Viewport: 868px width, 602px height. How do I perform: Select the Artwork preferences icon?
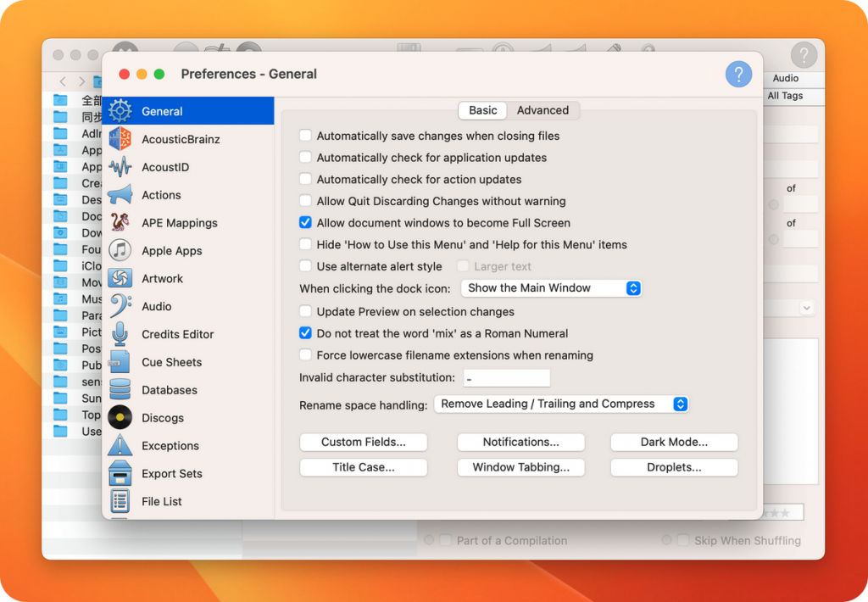(x=162, y=278)
